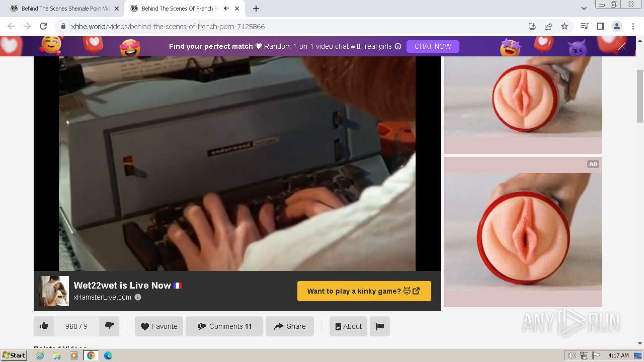Screen dimensions: 644x362
Task: Select the second tab titled Behind The Scenes Of French
Action: [x=180, y=9]
